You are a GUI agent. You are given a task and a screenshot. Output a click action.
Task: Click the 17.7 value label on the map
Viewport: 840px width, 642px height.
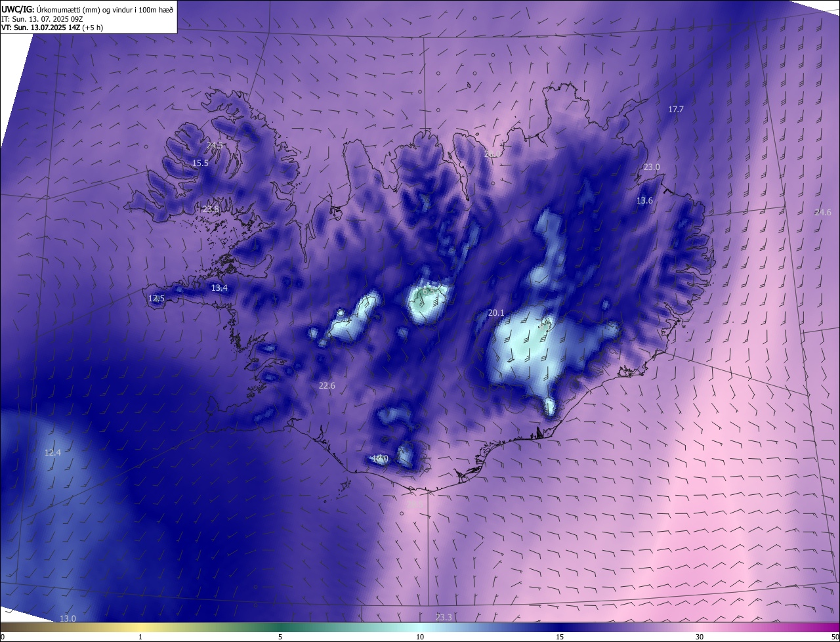(x=676, y=110)
